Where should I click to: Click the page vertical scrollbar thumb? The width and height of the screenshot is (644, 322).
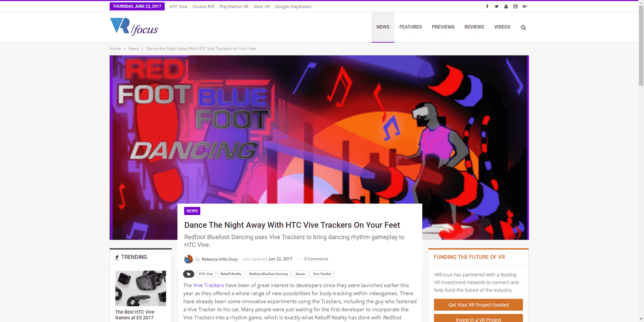[x=641, y=45]
